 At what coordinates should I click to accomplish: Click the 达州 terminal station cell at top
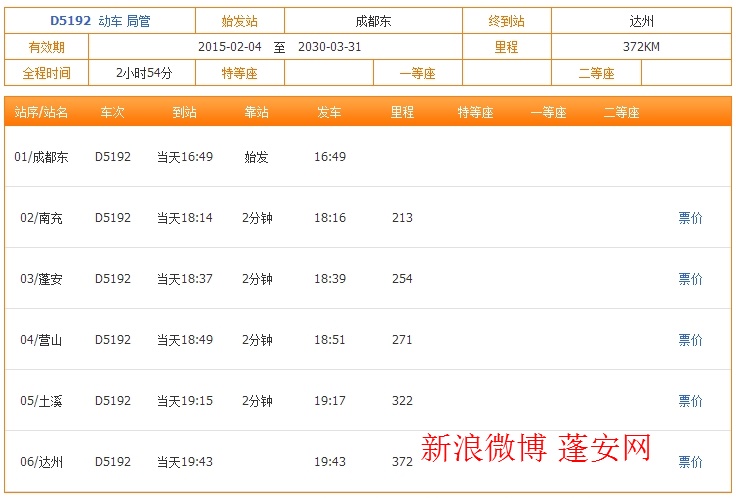(x=640, y=20)
